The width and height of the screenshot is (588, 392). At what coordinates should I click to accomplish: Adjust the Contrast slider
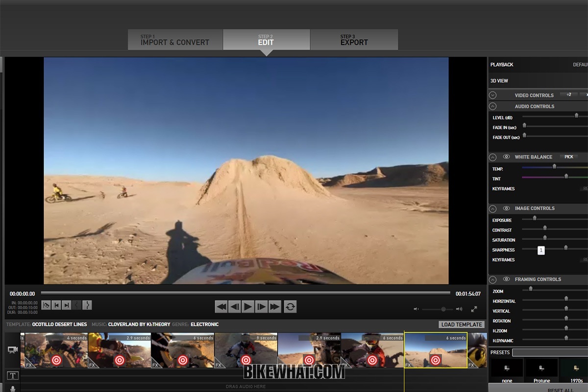tap(544, 228)
